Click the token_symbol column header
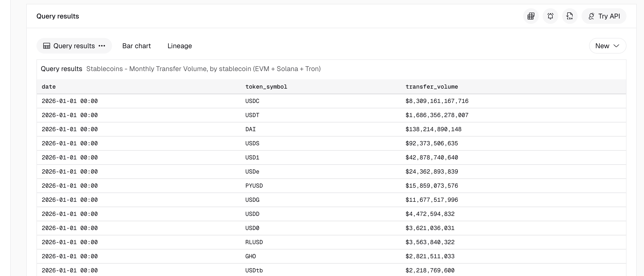The width and height of the screenshot is (644, 276). click(x=266, y=87)
